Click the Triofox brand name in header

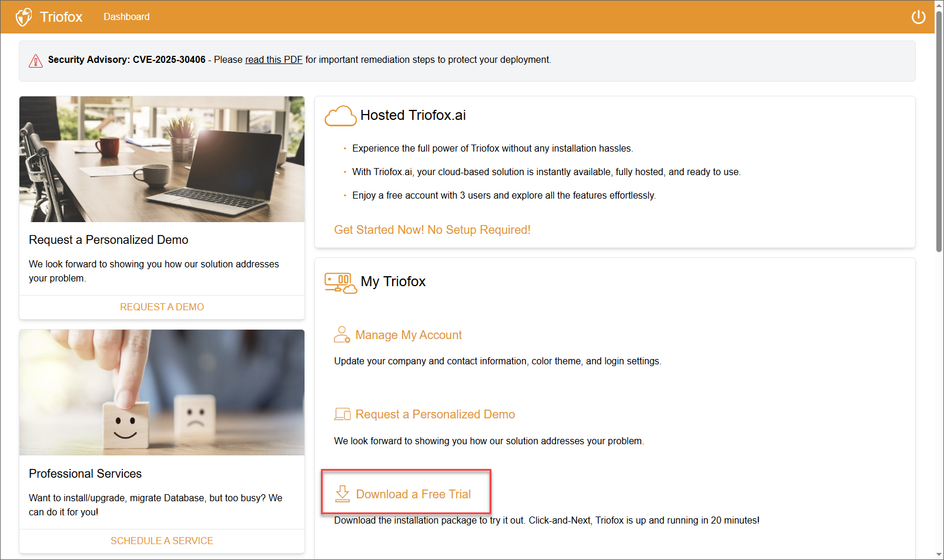pos(61,17)
